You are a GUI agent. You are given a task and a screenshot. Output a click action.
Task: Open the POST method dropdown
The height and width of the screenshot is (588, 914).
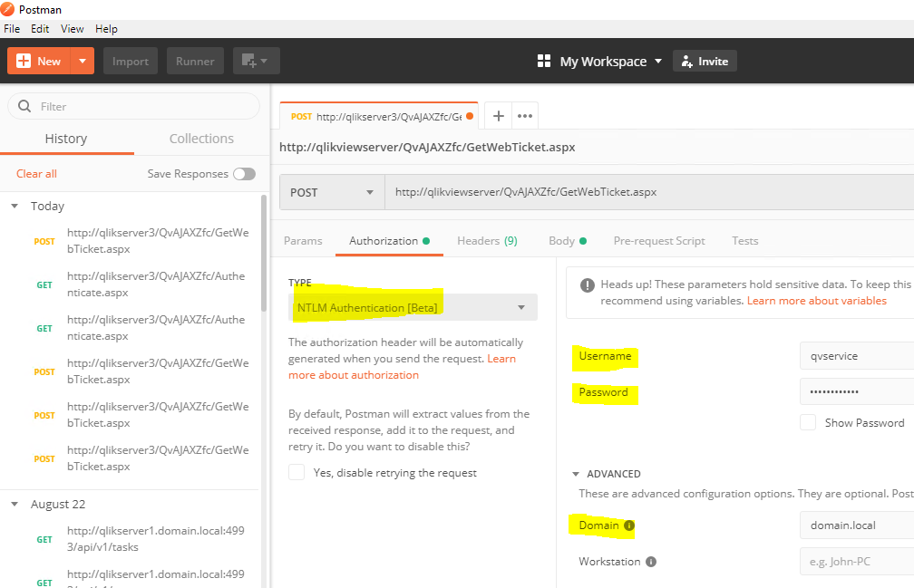pyautogui.click(x=331, y=192)
